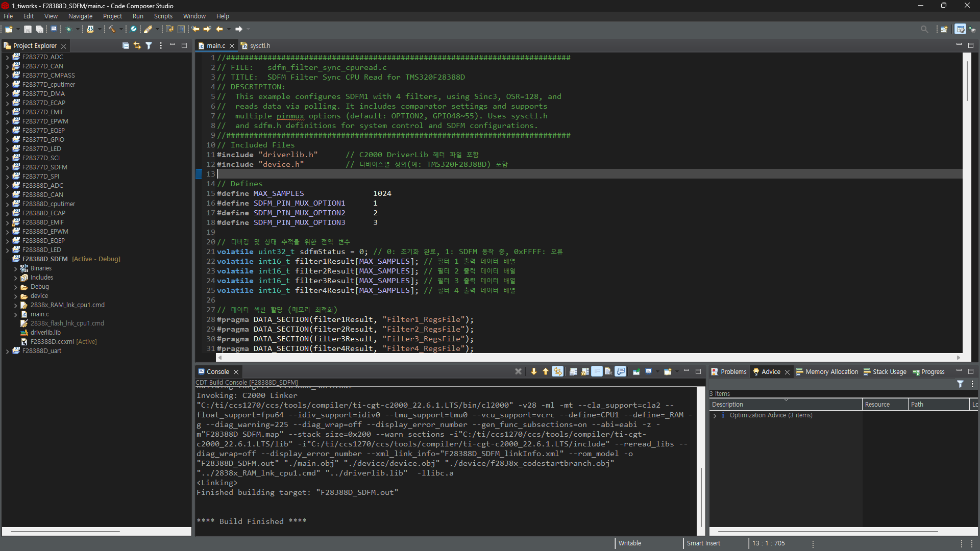Click next error down arrow in Console

click(534, 371)
